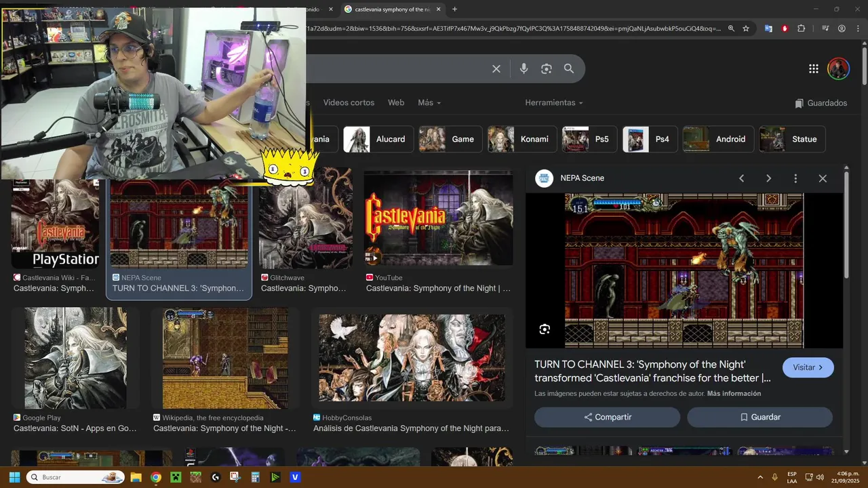Open volume control in system tray
Screen dimensions: 868x488
pyautogui.click(x=821, y=477)
